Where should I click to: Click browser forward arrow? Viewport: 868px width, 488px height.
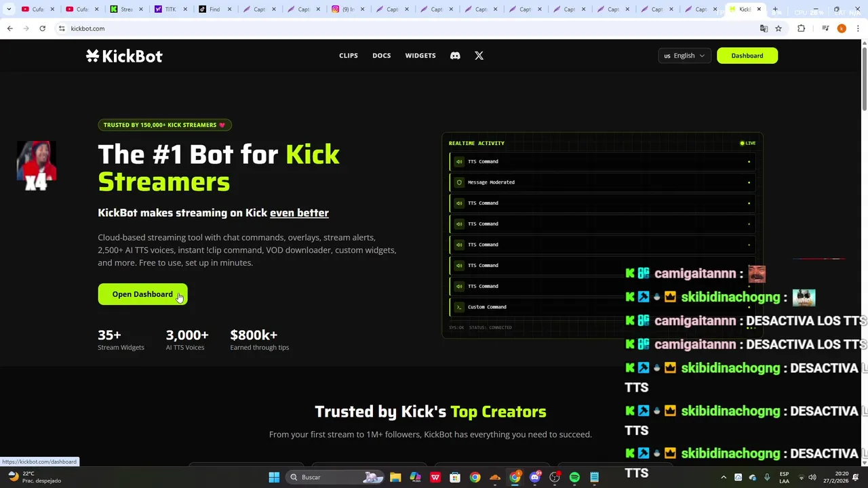[26, 28]
